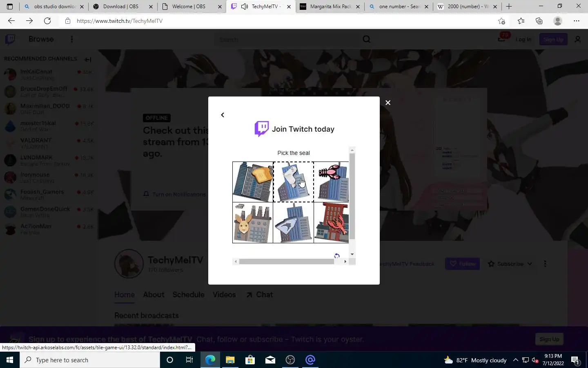Open OBS Studio from taskbar

[290, 360]
